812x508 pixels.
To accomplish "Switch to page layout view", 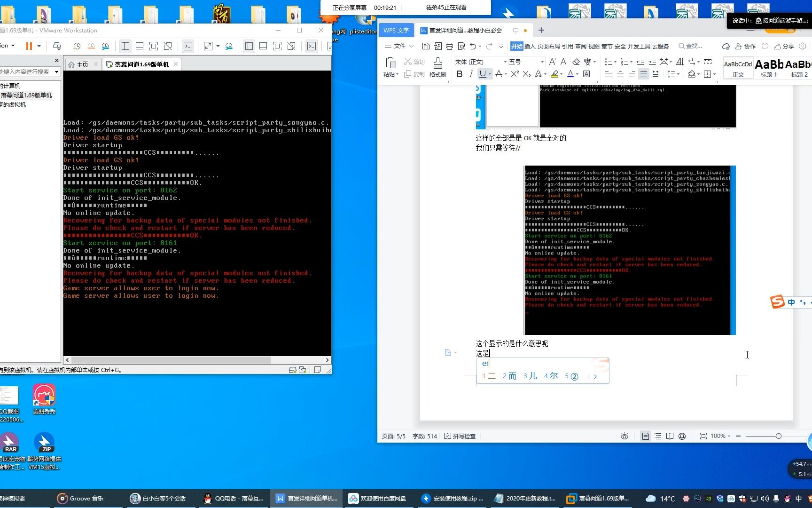I will click(646, 436).
